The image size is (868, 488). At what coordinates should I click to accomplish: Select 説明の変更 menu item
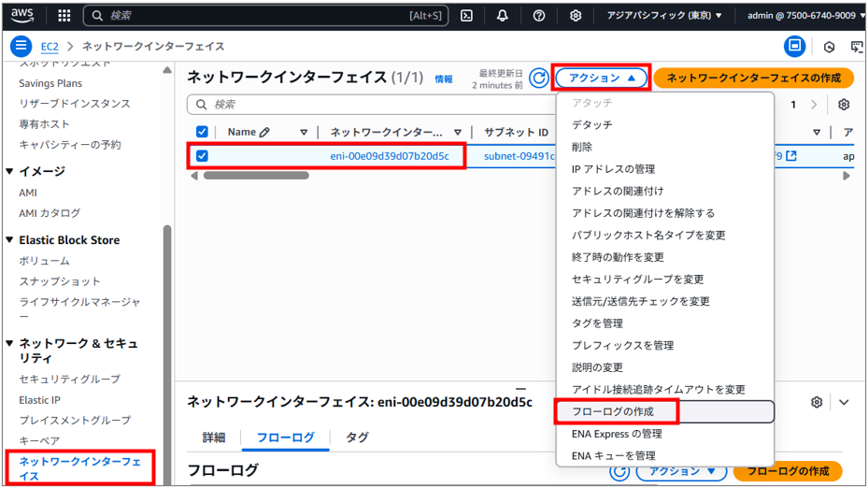(665, 367)
